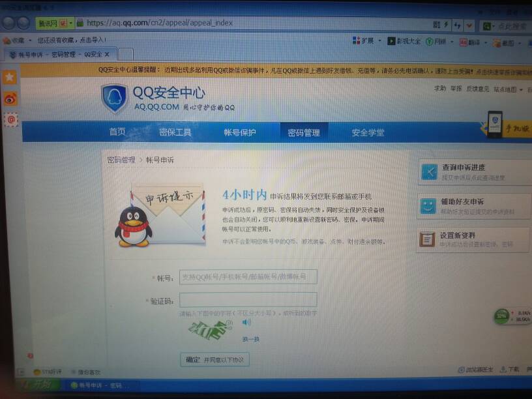
Task: Click the 帐号 account input field
Action: click(x=248, y=277)
